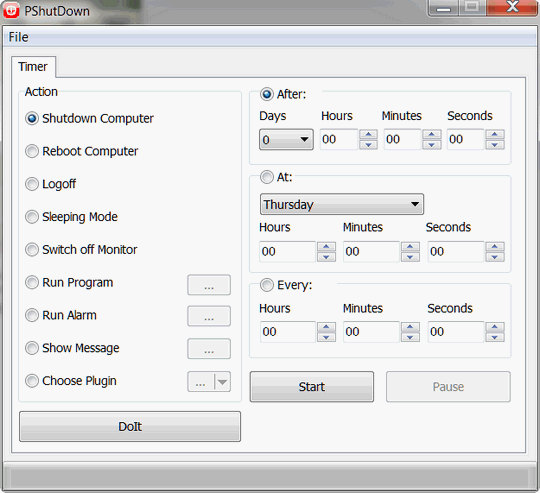540x493 pixels.
Task: Click the PShutDown red power app icon
Action: tap(11, 10)
